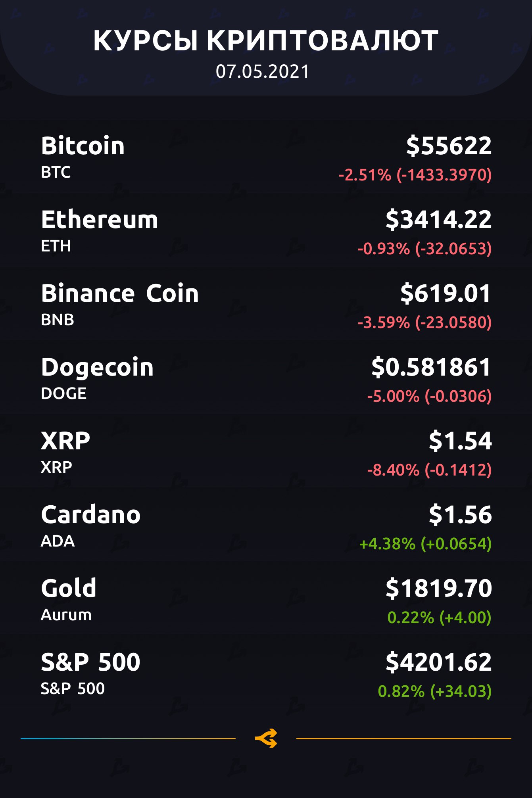Select the Bitcoin row name
This screenshot has width=532, height=798.
coord(83,146)
